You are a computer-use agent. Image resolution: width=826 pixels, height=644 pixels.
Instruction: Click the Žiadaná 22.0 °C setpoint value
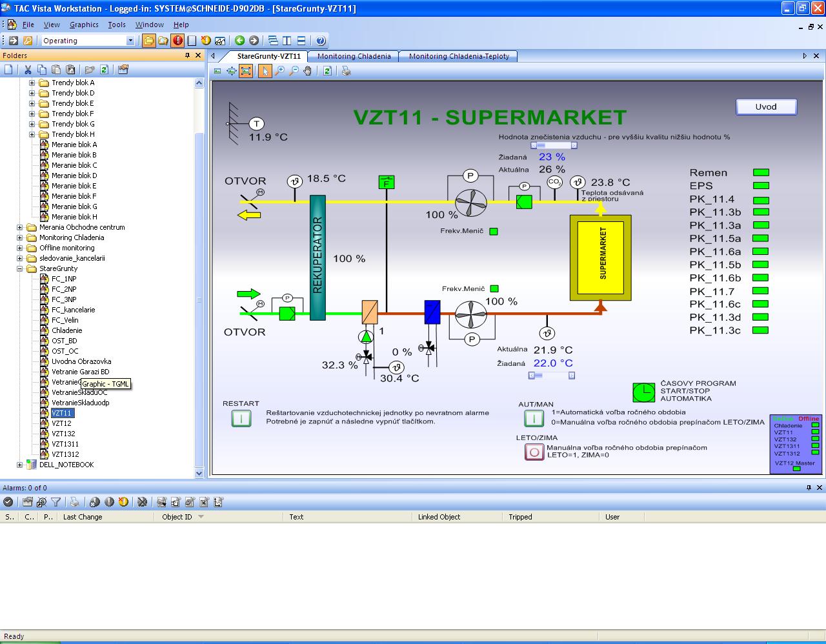click(552, 363)
